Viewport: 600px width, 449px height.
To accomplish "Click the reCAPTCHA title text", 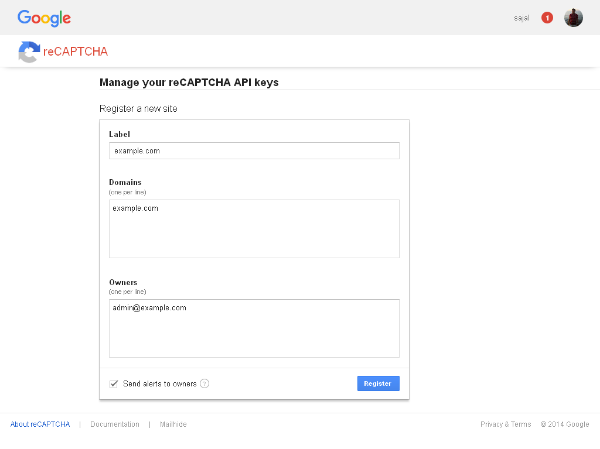I will point(75,52).
